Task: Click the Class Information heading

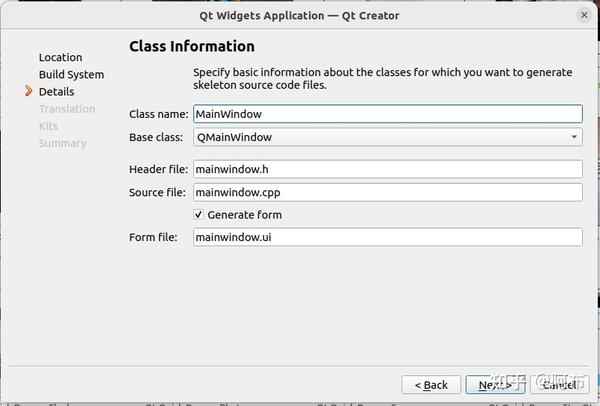Action: (192, 46)
